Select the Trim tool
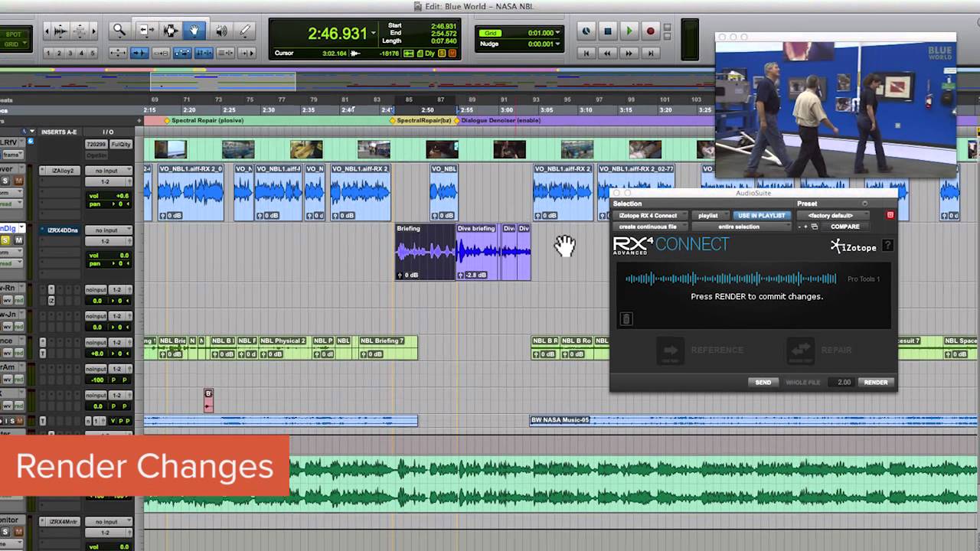The image size is (980, 551). point(145,31)
